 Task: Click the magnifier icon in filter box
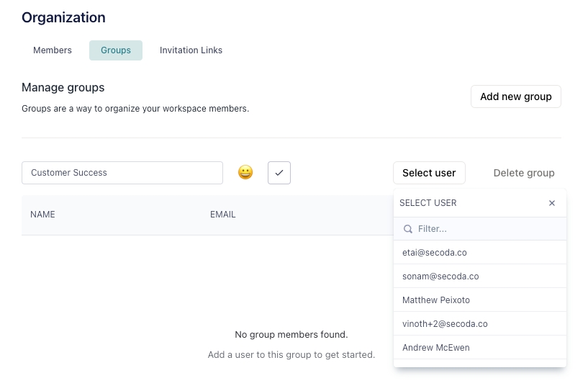[408, 229]
